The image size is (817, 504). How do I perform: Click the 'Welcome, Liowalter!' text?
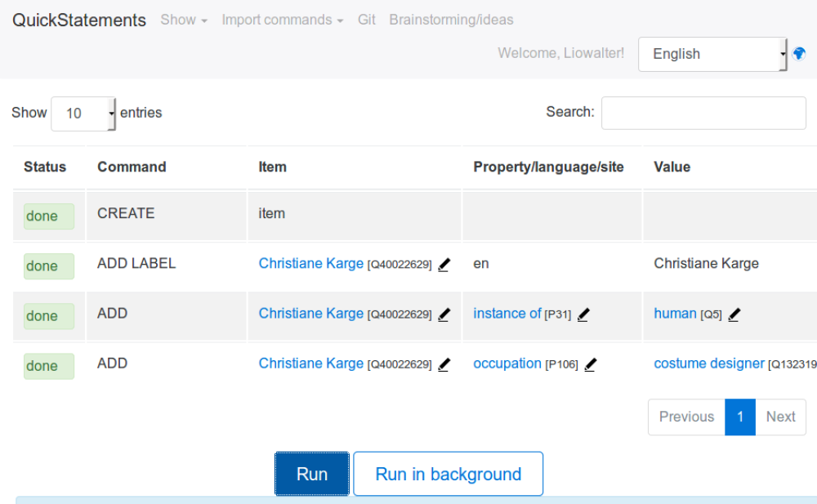pos(560,53)
